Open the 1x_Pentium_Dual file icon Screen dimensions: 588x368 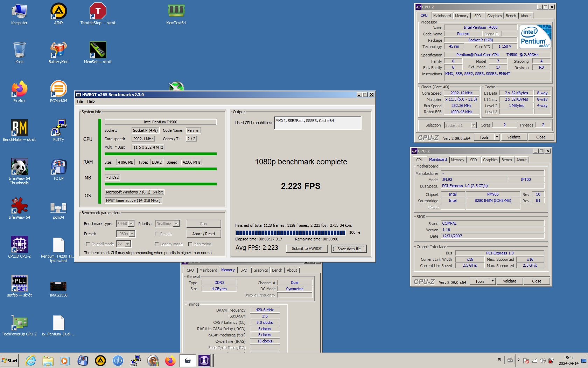tap(58, 325)
